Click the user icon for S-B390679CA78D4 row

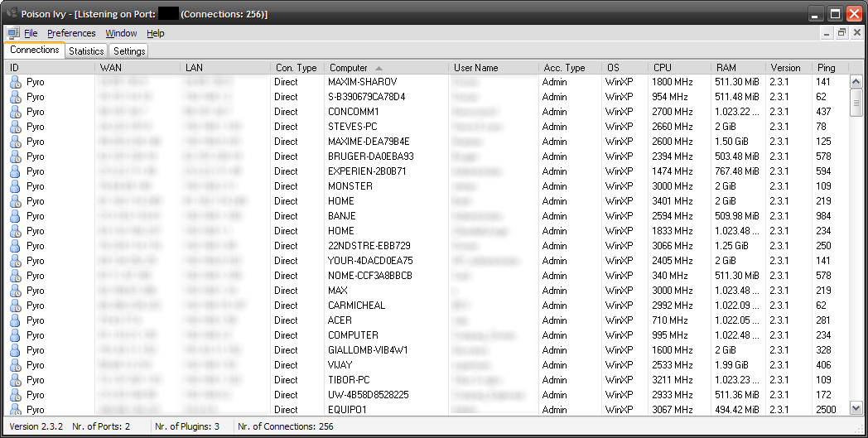click(x=16, y=97)
